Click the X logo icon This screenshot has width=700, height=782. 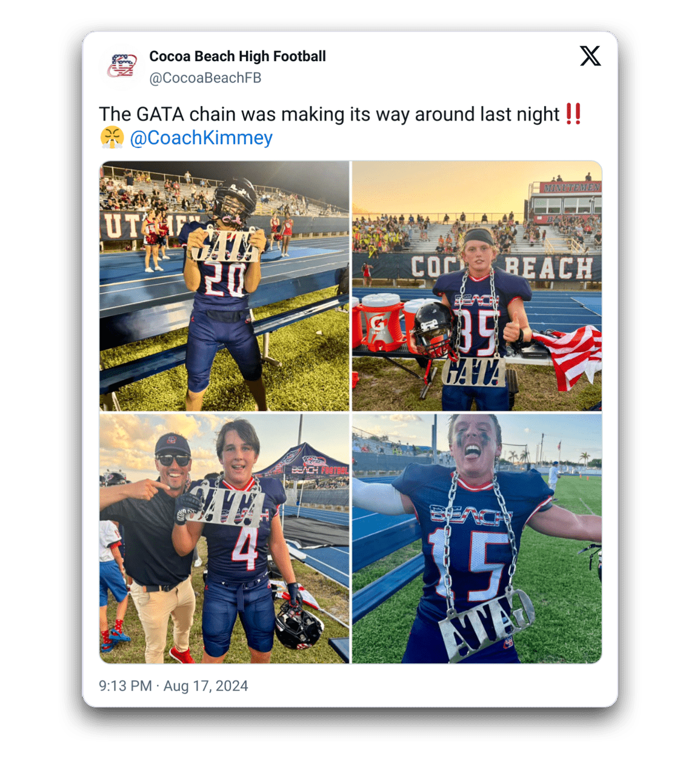click(590, 56)
